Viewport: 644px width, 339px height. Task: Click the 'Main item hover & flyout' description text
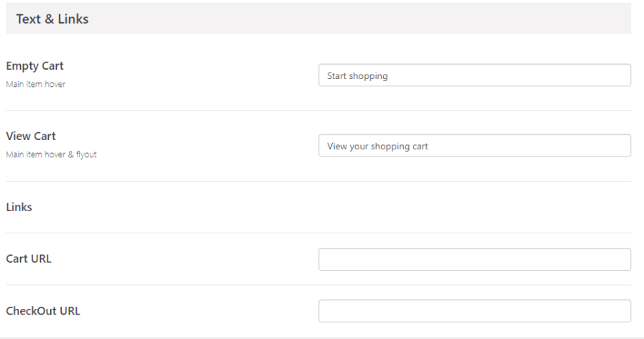coord(51,154)
